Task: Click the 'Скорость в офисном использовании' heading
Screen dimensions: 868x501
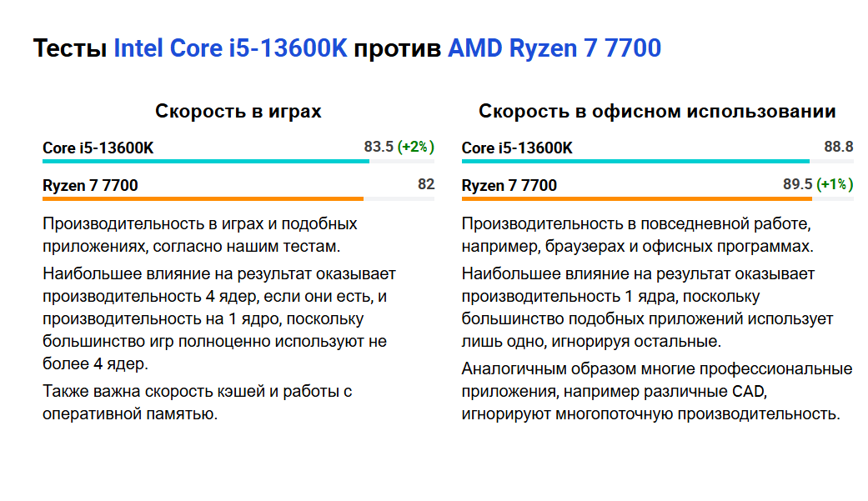Action: pyautogui.click(x=657, y=111)
